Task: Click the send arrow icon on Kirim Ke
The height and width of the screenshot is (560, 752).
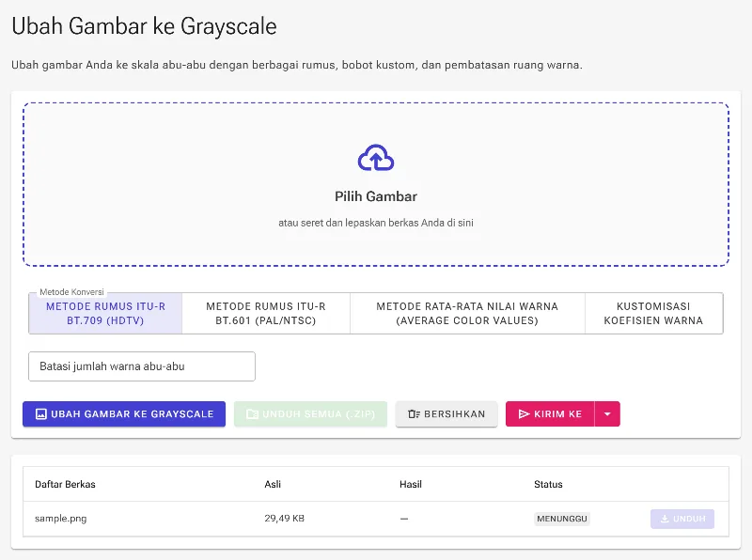Action: (525, 413)
